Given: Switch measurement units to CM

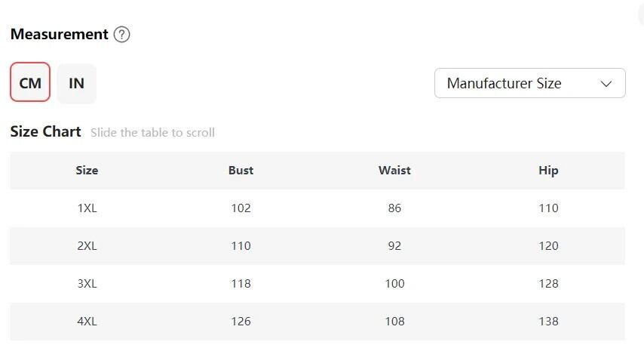Looking at the screenshot, I should 30,83.
